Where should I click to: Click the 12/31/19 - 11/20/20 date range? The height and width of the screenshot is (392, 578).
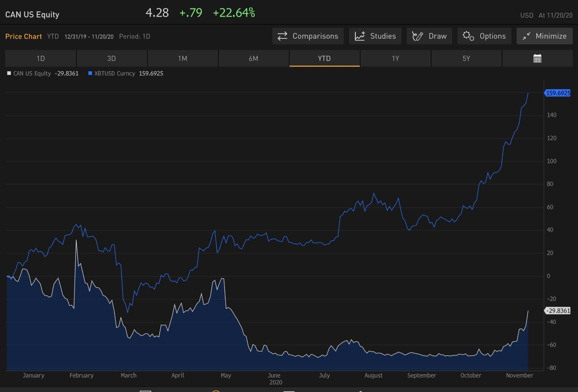tap(89, 36)
